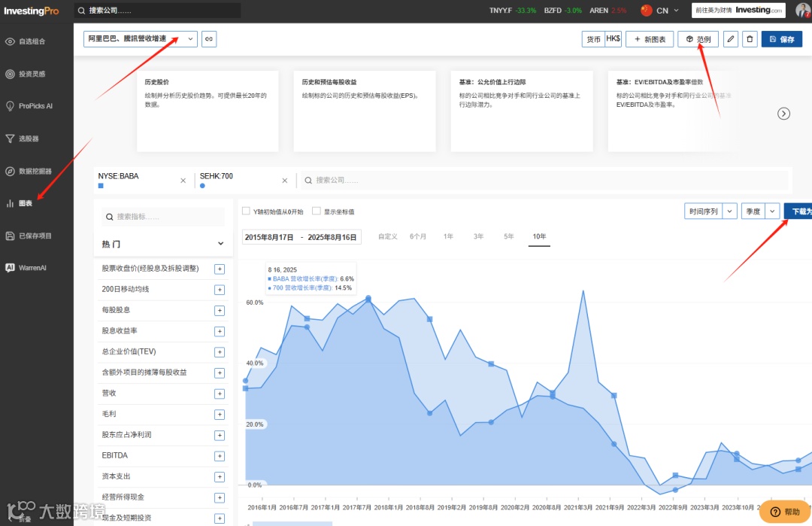Click the 前往英为财情 Investing.com button
The image size is (812, 526).
click(738, 11)
